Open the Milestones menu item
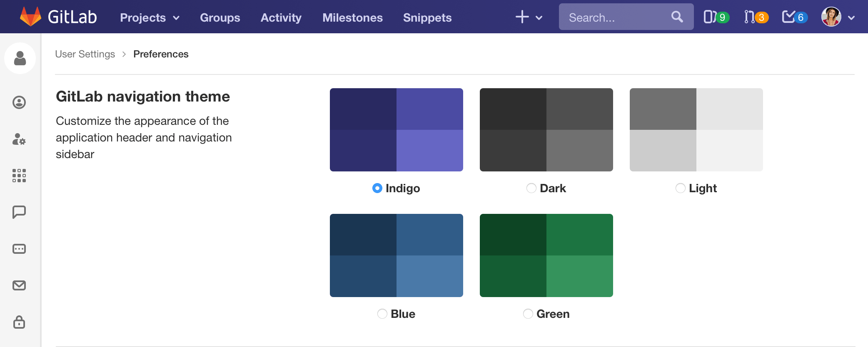Screen dimensions: 868x347 pyautogui.click(x=352, y=17)
